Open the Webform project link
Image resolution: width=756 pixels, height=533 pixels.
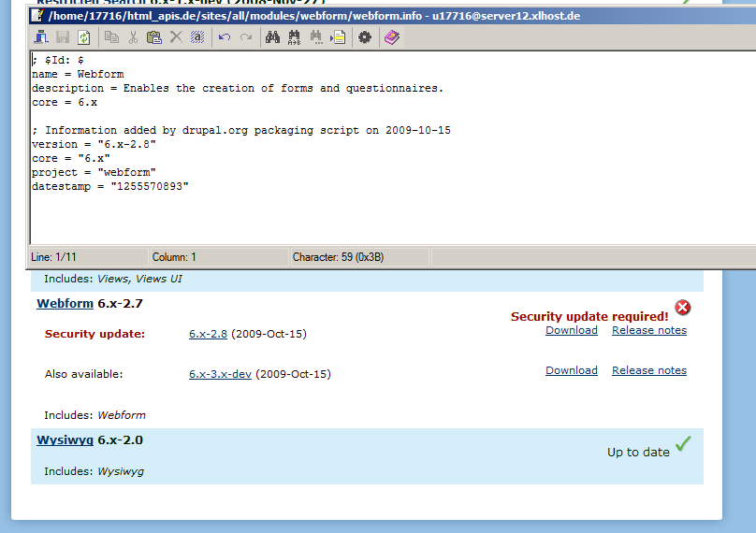click(x=65, y=304)
